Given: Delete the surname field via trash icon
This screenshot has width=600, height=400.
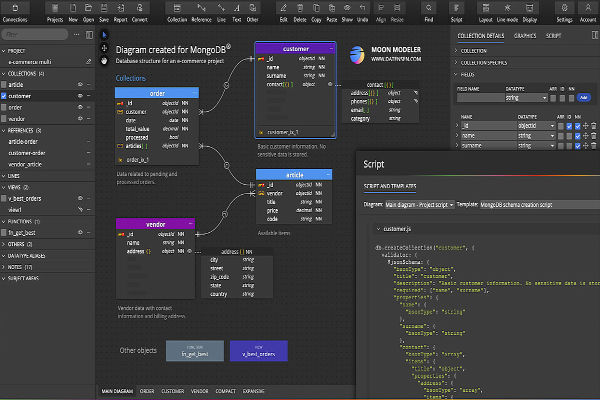Looking at the screenshot, I should [593, 145].
